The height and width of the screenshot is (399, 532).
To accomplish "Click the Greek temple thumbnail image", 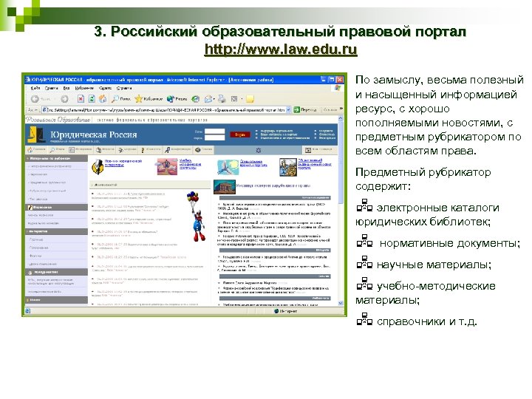I will pos(225,186).
